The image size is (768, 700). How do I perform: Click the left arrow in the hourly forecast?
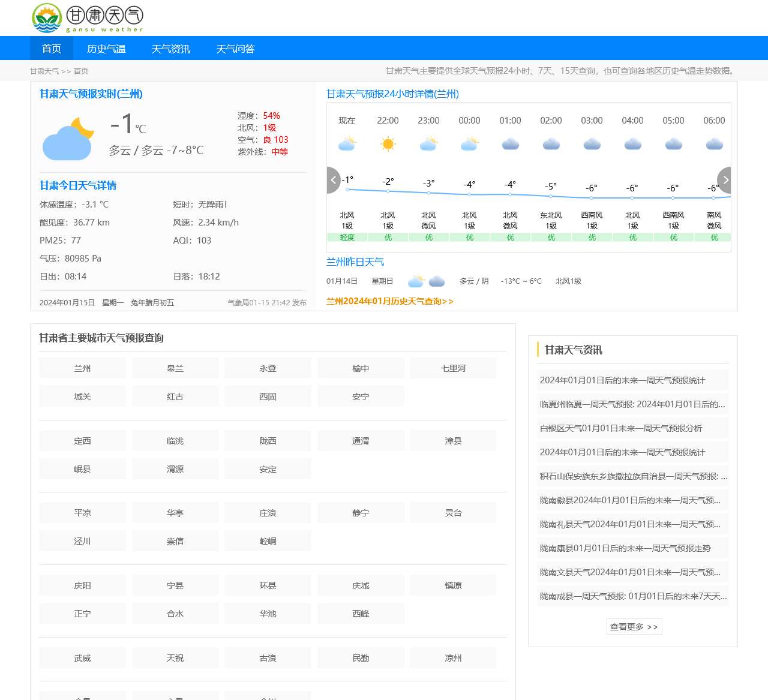[334, 180]
